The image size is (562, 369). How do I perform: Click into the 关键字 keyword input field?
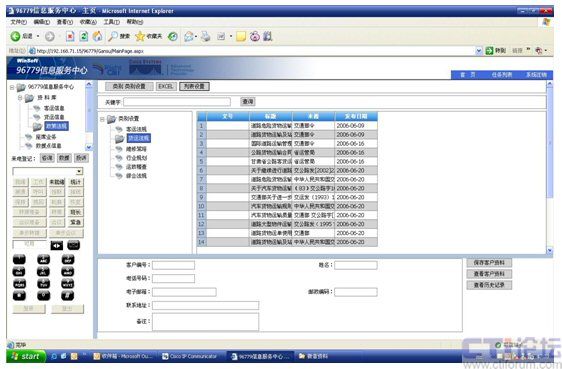[x=177, y=102]
